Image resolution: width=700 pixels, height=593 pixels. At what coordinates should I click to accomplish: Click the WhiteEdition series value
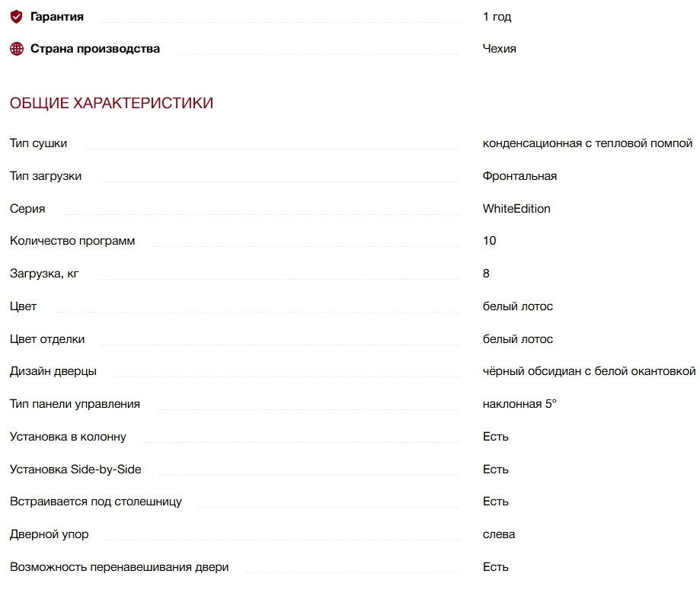tap(516, 209)
